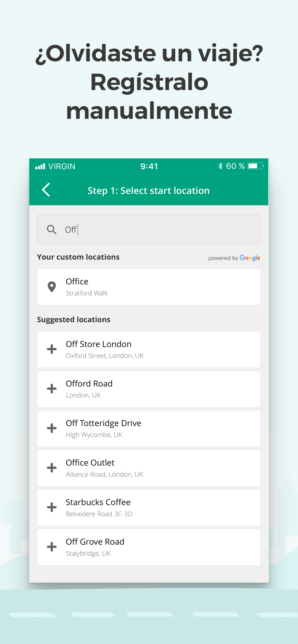This screenshot has width=298, height=644.
Task: Click 'Stalybridge, UK' subtitle
Action: 88,553
